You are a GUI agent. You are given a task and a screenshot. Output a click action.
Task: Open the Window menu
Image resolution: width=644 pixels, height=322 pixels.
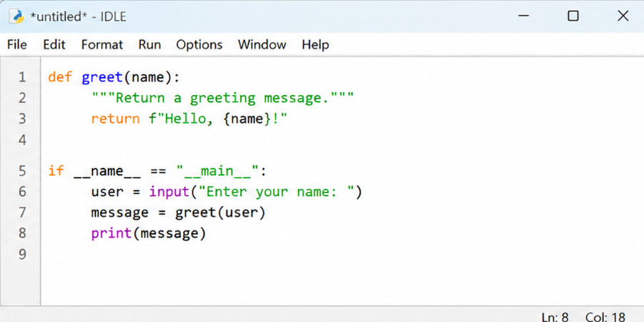click(262, 44)
